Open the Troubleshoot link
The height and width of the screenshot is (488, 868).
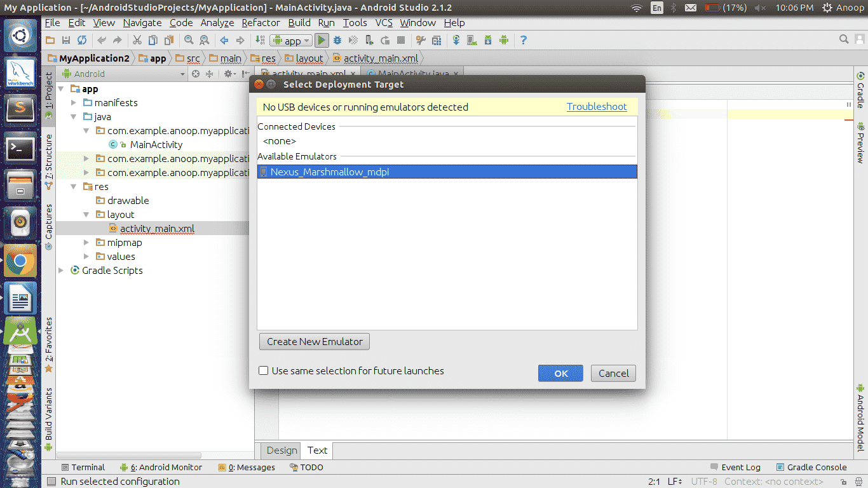click(597, 107)
